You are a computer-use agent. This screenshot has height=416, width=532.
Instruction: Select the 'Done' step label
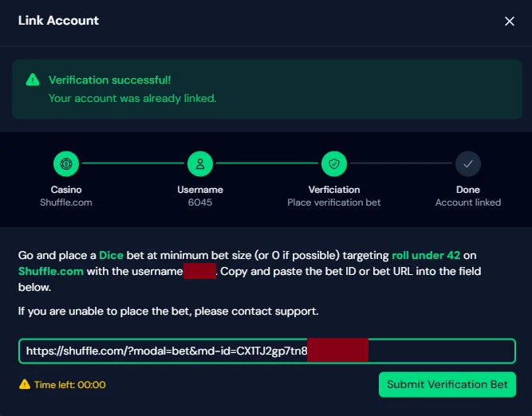tap(468, 190)
